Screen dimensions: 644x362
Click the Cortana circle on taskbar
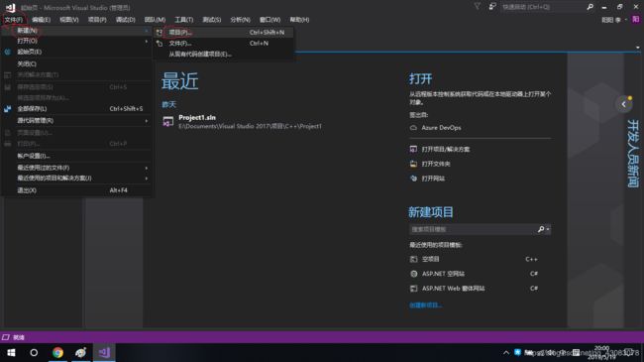point(34,352)
